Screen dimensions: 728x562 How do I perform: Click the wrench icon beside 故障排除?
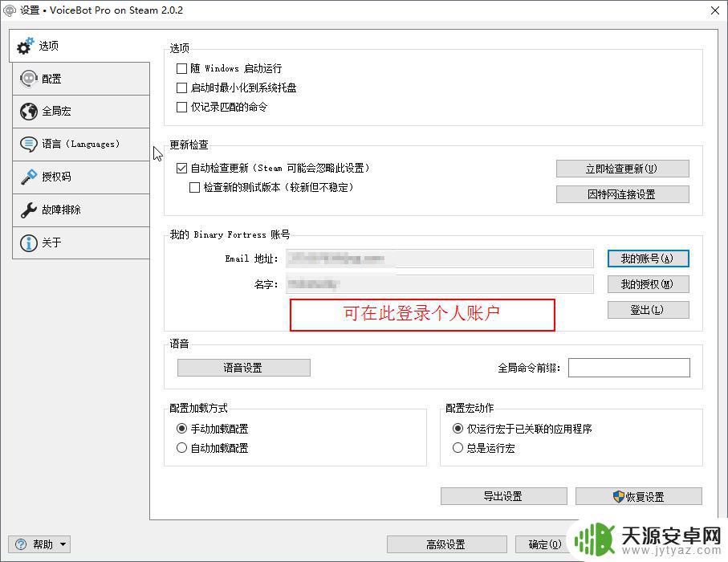28,210
